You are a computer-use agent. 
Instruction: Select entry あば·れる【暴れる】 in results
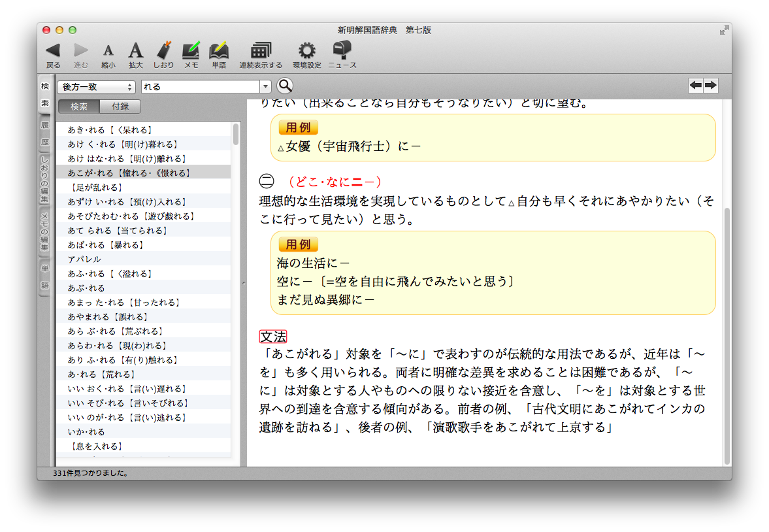pos(106,245)
